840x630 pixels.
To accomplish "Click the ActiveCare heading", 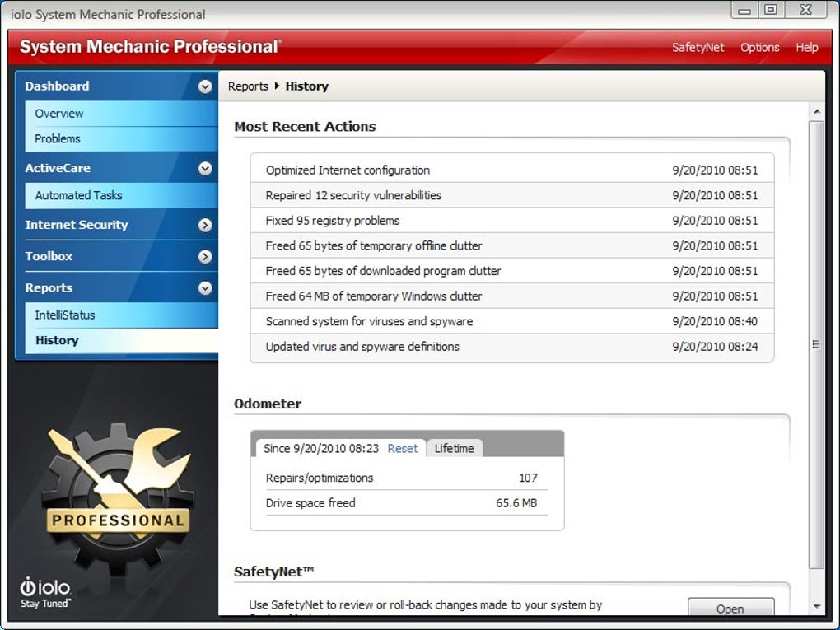I will 58,168.
